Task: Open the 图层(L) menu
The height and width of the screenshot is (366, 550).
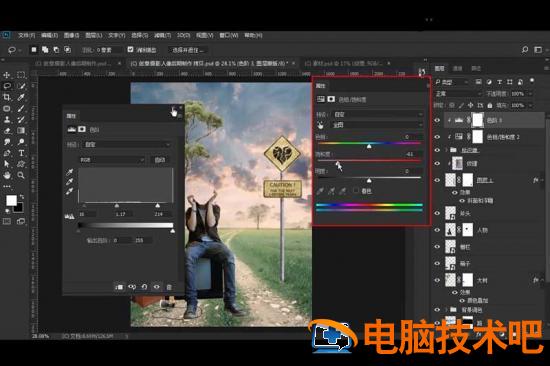Action: coord(94,35)
